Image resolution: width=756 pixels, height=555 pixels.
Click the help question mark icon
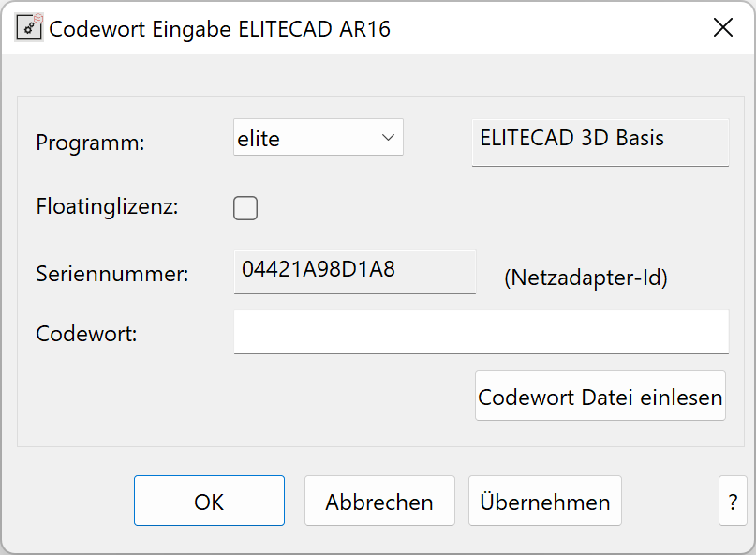[x=733, y=501]
